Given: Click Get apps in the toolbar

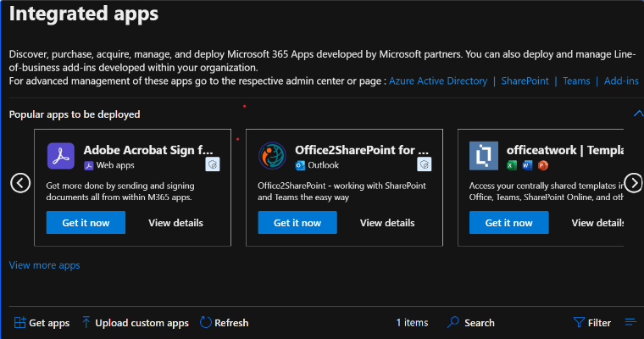Looking at the screenshot, I should coord(42,323).
